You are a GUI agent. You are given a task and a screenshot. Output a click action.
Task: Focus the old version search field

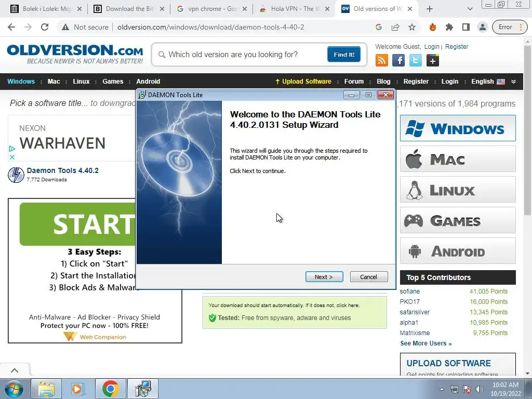(243, 54)
